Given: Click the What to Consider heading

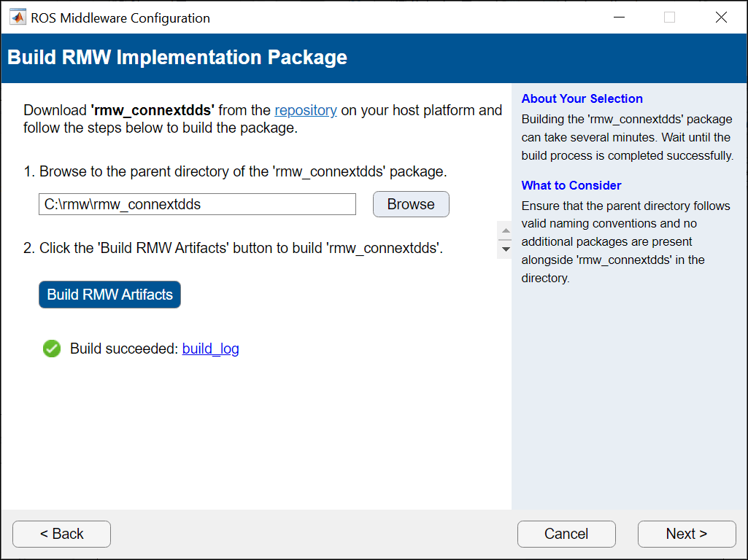Looking at the screenshot, I should click(571, 185).
